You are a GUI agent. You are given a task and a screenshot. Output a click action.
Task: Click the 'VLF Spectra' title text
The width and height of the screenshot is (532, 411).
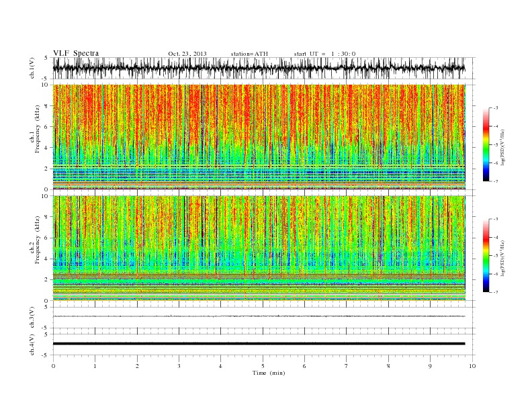tap(76, 53)
